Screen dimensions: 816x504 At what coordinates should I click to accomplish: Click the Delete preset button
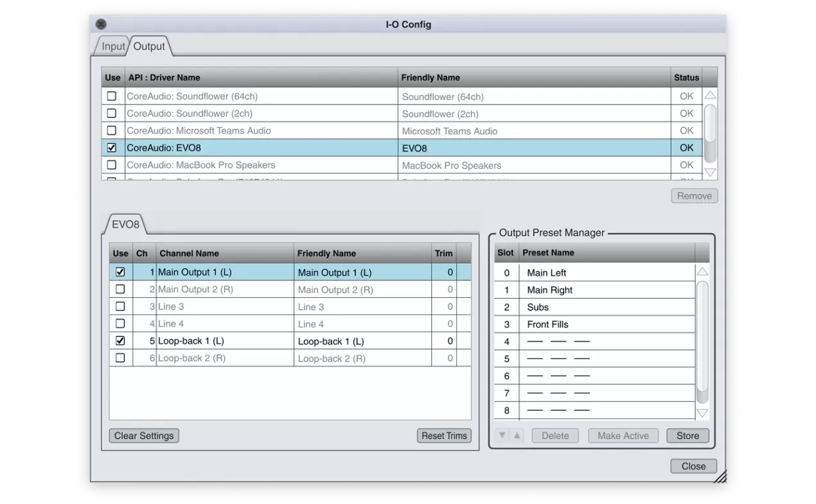point(555,436)
